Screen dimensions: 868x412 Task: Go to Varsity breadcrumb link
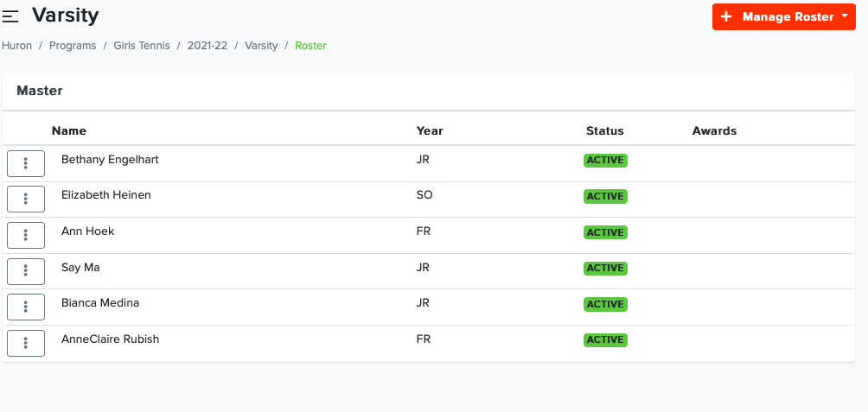261,46
